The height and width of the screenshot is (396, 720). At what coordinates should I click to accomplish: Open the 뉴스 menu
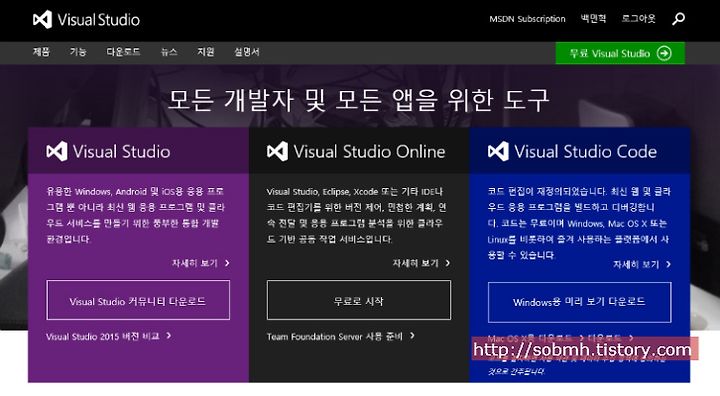(x=169, y=52)
